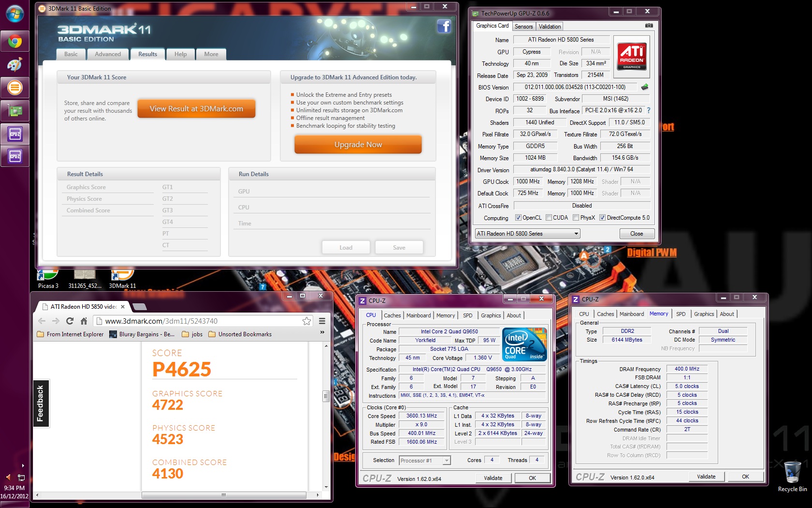Click the Bus Interface question mark in GPU-Z
This screenshot has width=812, height=508.
coord(649,110)
